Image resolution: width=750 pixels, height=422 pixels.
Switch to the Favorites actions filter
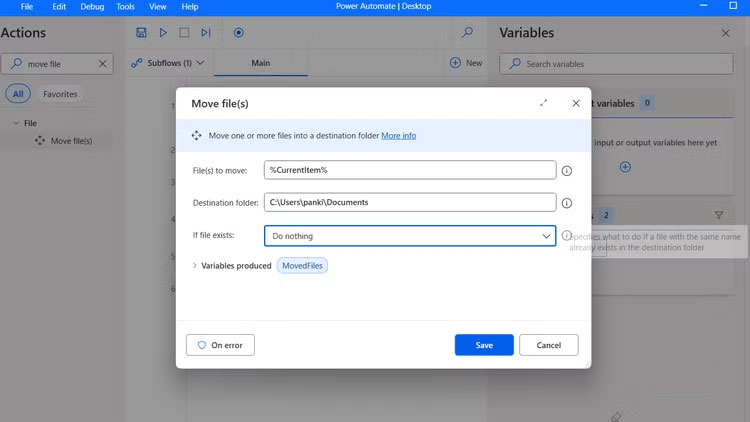60,94
